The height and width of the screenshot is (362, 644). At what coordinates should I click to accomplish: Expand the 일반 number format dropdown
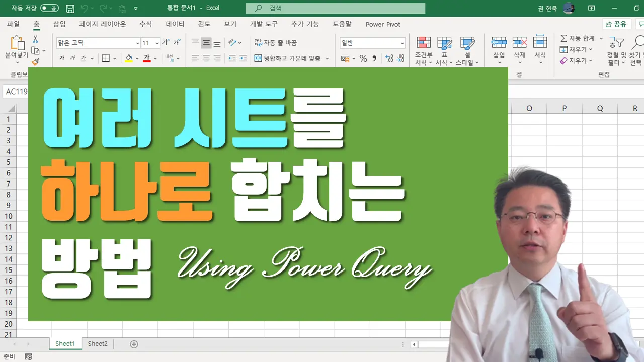[x=402, y=43]
